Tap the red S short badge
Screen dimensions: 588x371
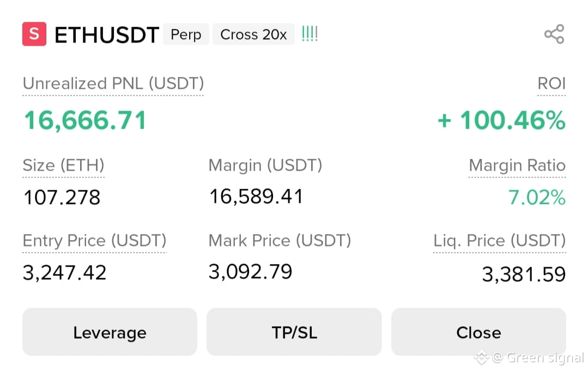(x=34, y=34)
